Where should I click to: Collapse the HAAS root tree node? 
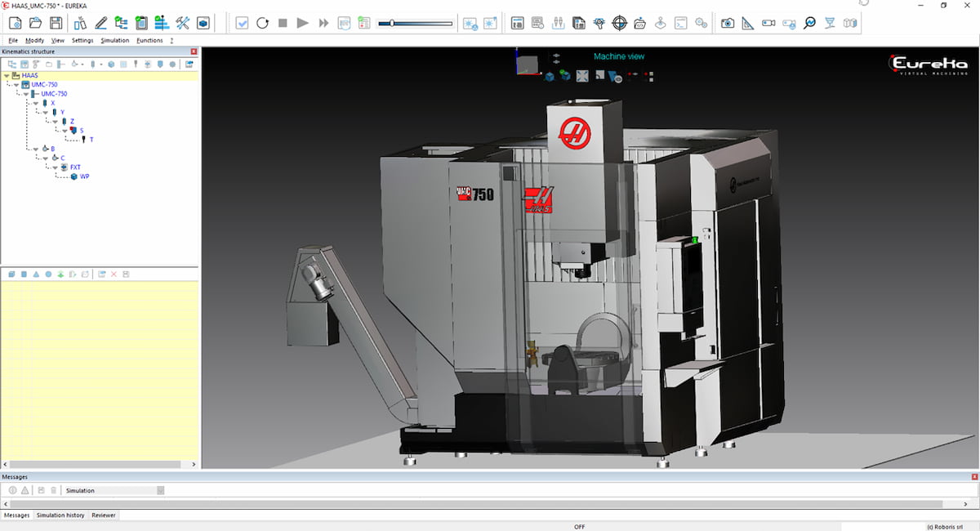pyautogui.click(x=7, y=76)
